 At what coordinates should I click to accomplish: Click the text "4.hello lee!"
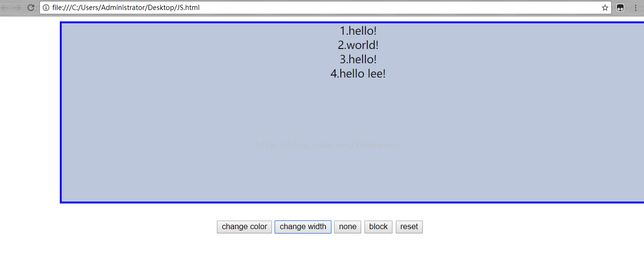pos(358,74)
